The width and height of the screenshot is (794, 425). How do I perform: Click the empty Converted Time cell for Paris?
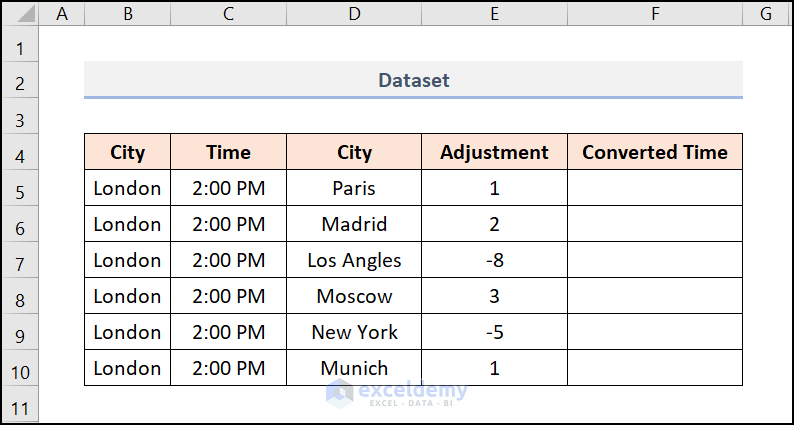click(x=655, y=188)
